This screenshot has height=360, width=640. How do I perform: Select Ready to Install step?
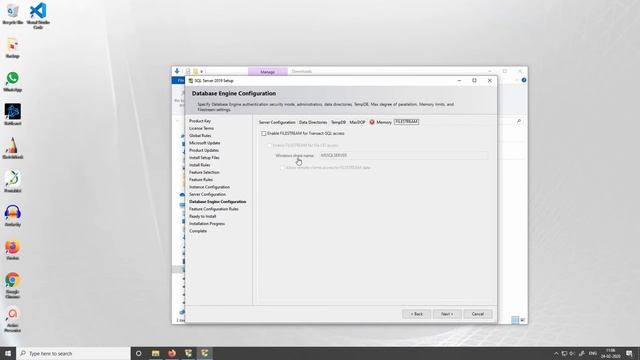tap(202, 216)
